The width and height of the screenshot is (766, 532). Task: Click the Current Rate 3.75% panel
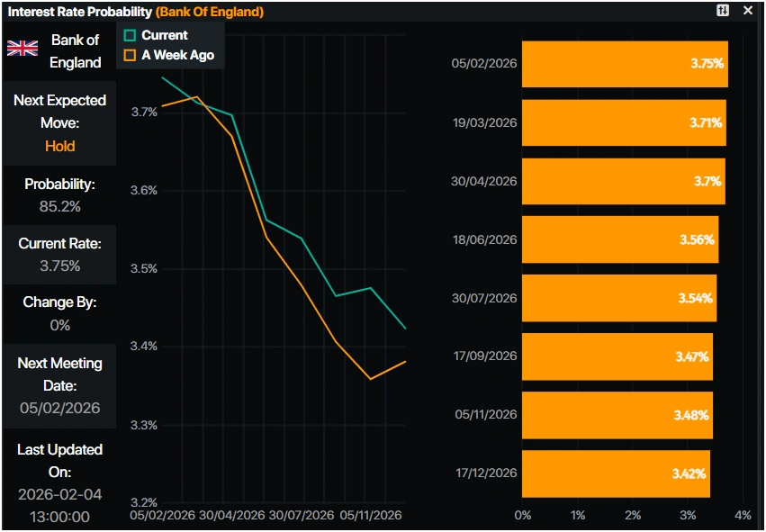point(59,255)
